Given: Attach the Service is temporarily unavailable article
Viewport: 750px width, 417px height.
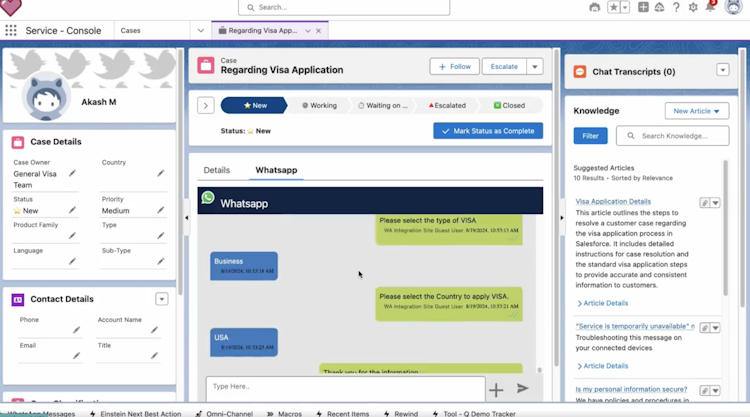Looking at the screenshot, I should [705, 328].
